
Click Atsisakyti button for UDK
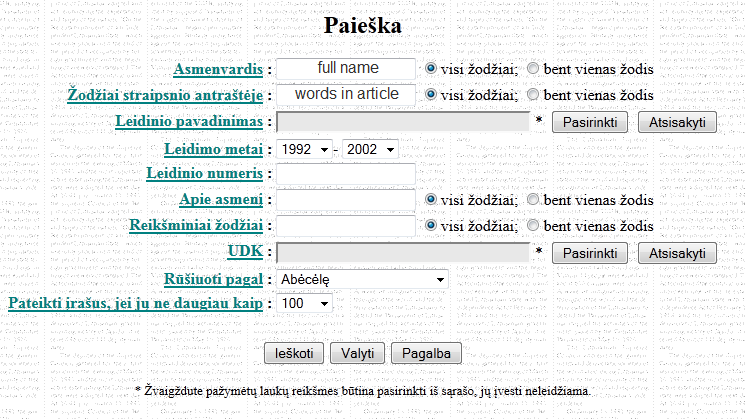(677, 253)
